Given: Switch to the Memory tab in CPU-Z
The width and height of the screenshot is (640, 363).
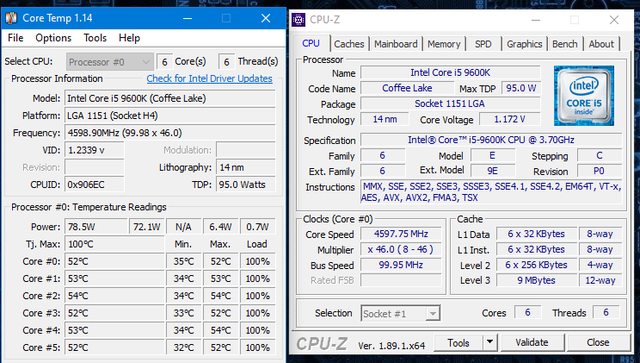Looking at the screenshot, I should click(444, 44).
